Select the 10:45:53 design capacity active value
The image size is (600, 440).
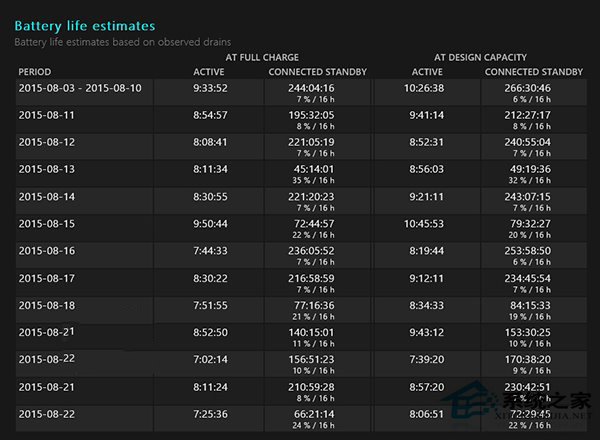coord(426,223)
